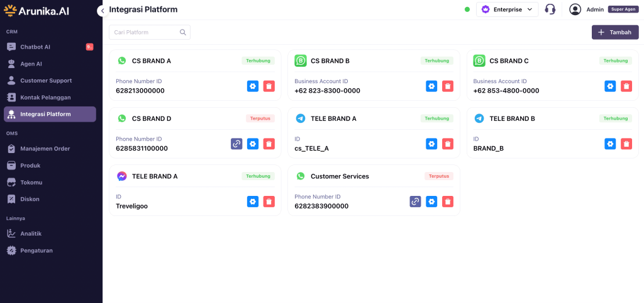Delete the CS BRAND B integration
This screenshot has height=303, width=644.
[448, 86]
